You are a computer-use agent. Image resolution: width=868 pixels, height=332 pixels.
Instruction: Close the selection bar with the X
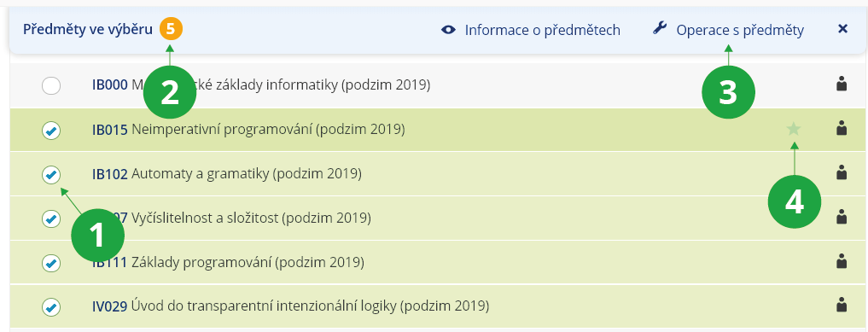[843, 29]
